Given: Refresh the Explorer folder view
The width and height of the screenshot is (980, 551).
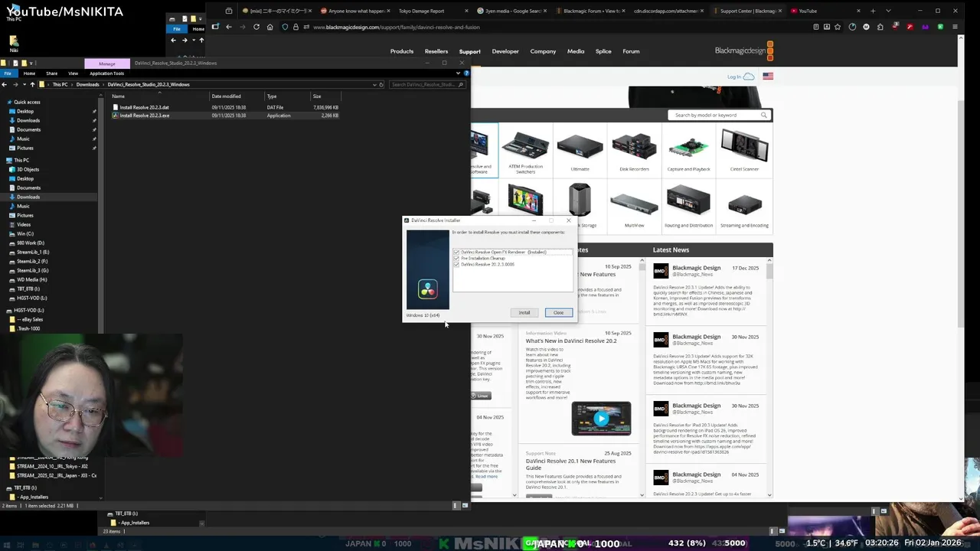Looking at the screenshot, I should coord(381,84).
